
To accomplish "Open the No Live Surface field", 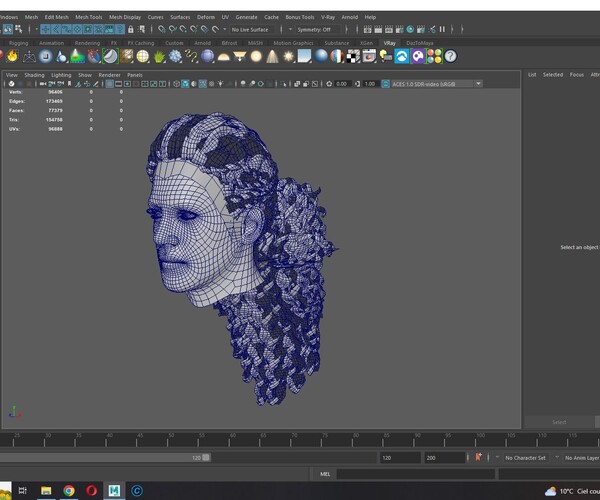I will pos(254,29).
